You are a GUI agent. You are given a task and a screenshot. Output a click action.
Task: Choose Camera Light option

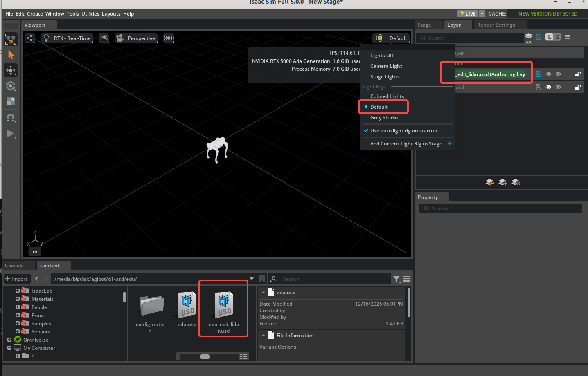tap(386, 66)
